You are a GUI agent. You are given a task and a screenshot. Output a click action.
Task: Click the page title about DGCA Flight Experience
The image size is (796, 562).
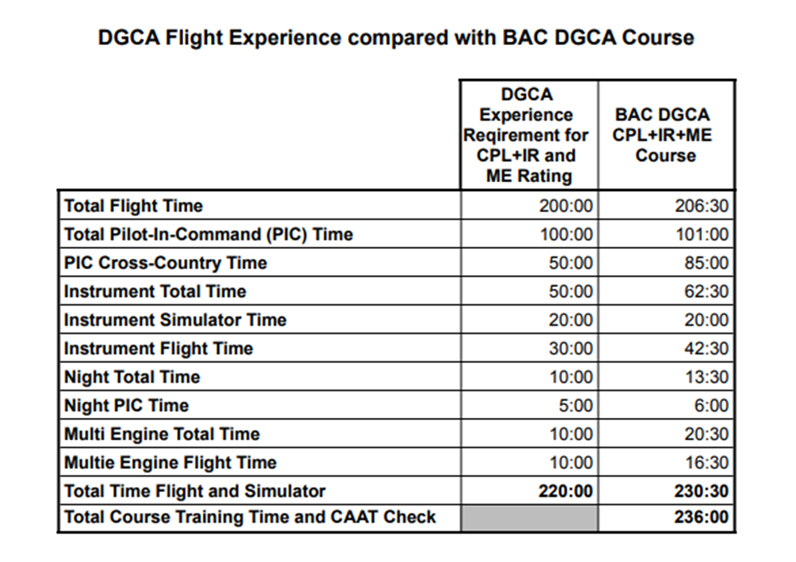397,39
